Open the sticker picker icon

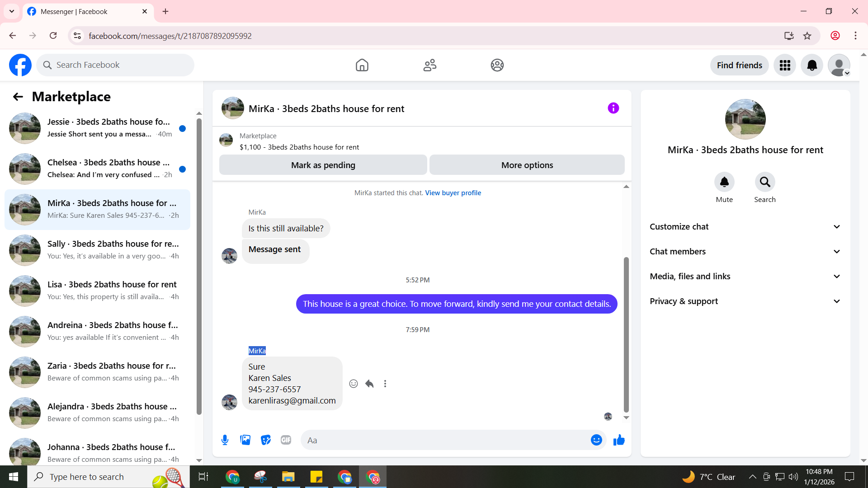click(265, 440)
